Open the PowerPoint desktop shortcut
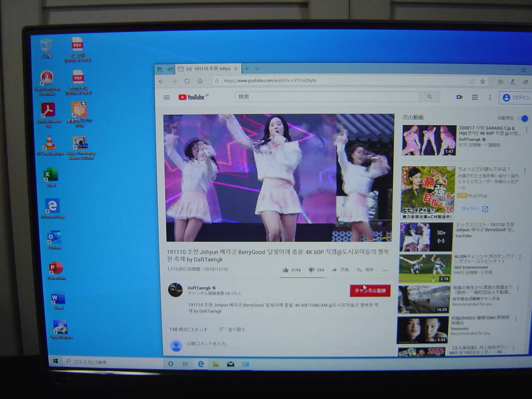 (56, 270)
